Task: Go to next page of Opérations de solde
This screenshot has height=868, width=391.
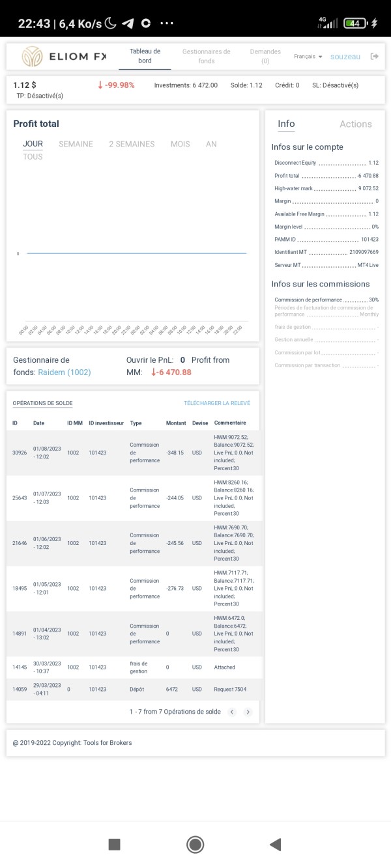Action: tap(248, 712)
